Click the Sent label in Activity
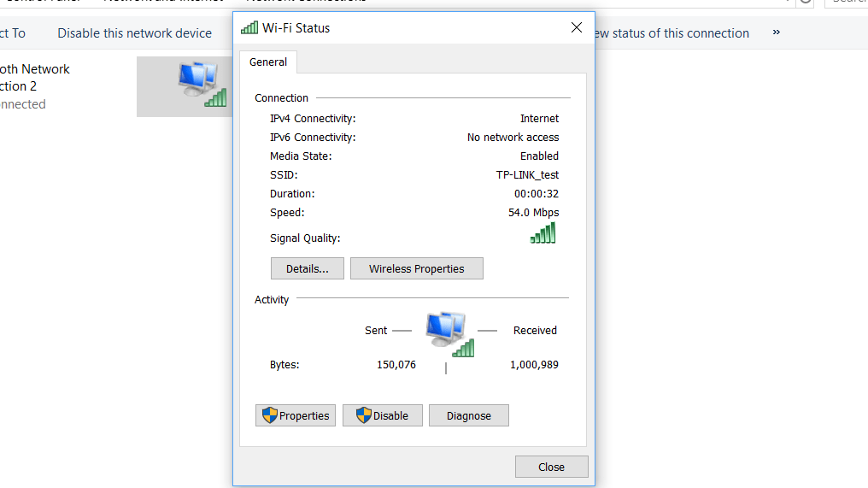 click(376, 331)
